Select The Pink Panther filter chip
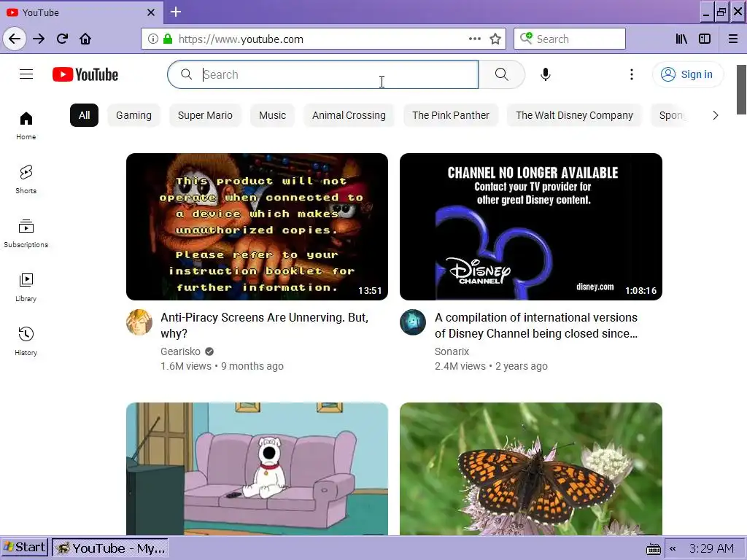This screenshot has height=560, width=747. (x=451, y=115)
